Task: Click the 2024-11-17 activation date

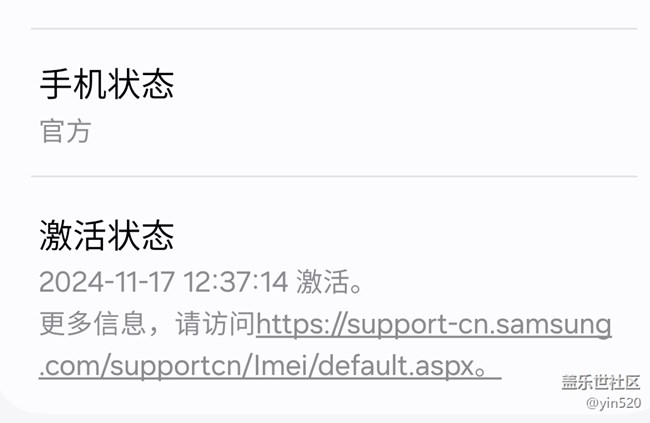Action: pos(107,282)
